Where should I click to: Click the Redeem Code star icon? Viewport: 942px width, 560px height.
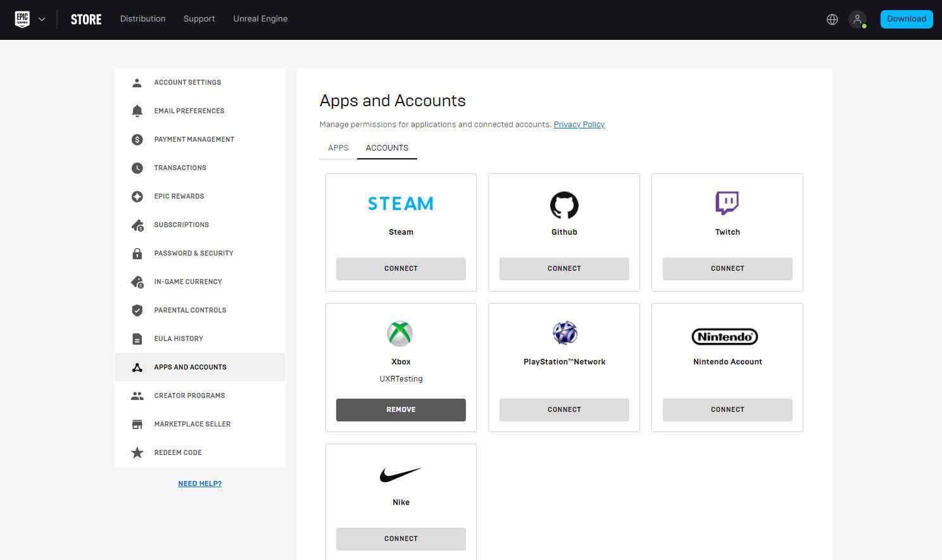(137, 452)
